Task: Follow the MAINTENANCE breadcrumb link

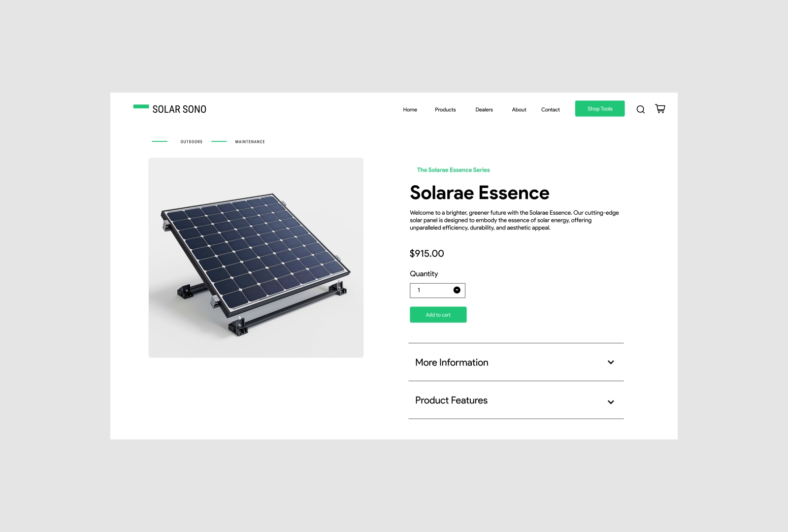Action: tap(250, 141)
